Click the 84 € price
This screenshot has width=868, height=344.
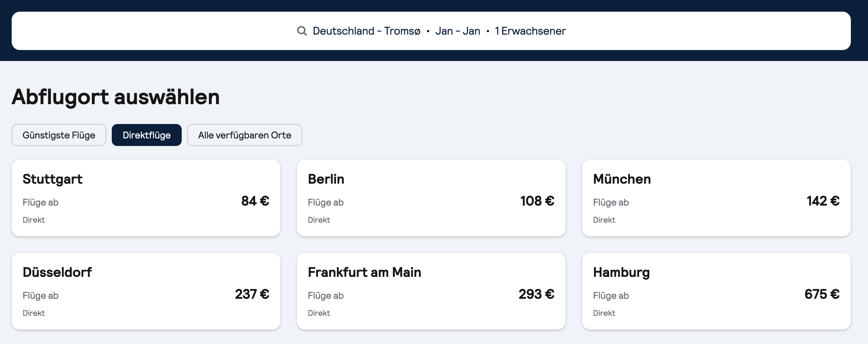click(255, 201)
